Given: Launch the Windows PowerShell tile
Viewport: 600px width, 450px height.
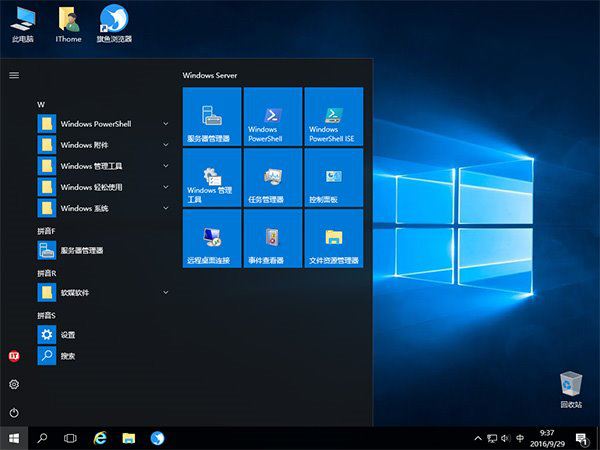Looking at the screenshot, I should 273,116.
